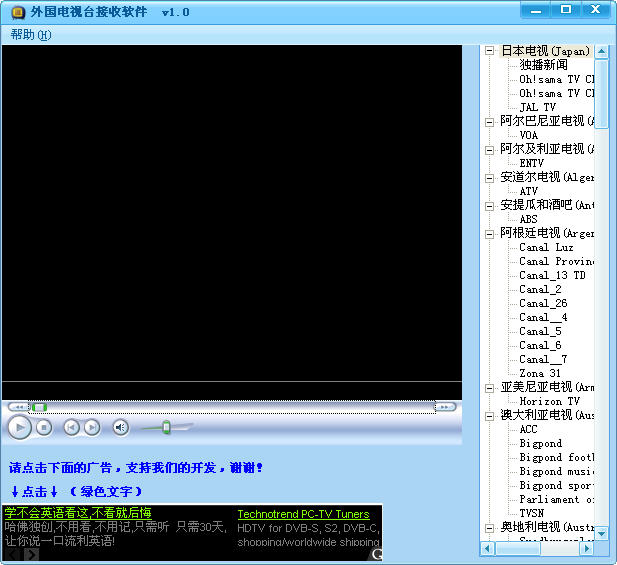Select the Bigpond sport channel
Viewport: 617px width, 565px height.
(556, 485)
